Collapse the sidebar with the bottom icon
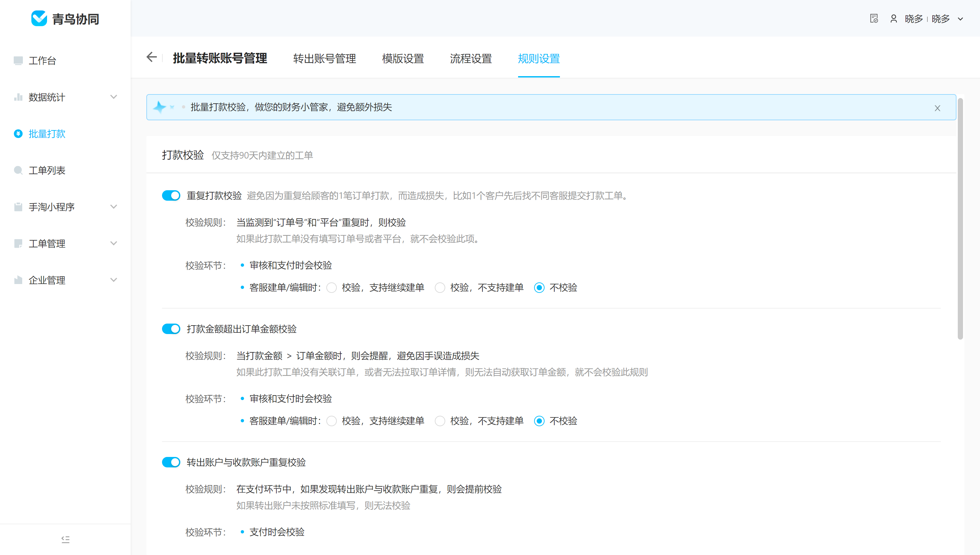 (65, 539)
